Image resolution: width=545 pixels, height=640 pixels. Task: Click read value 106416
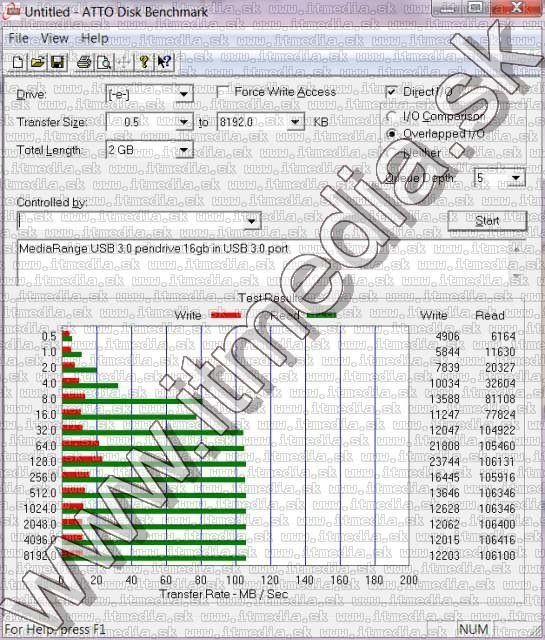pos(497,540)
